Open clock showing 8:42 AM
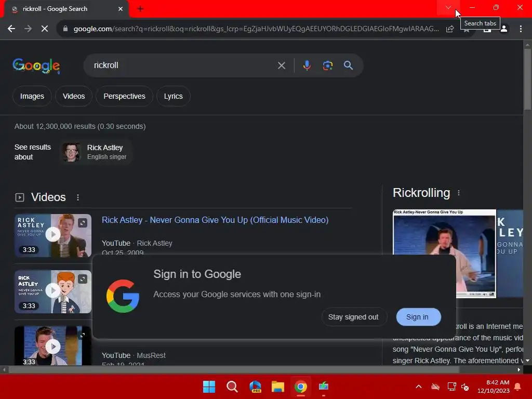This screenshot has height=399, width=532. coord(494,387)
